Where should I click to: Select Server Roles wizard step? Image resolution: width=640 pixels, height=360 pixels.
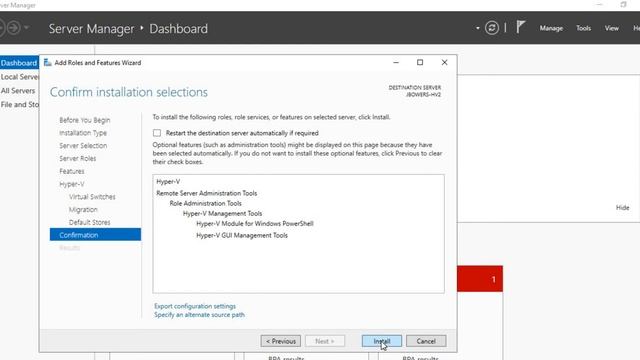pyautogui.click(x=78, y=158)
